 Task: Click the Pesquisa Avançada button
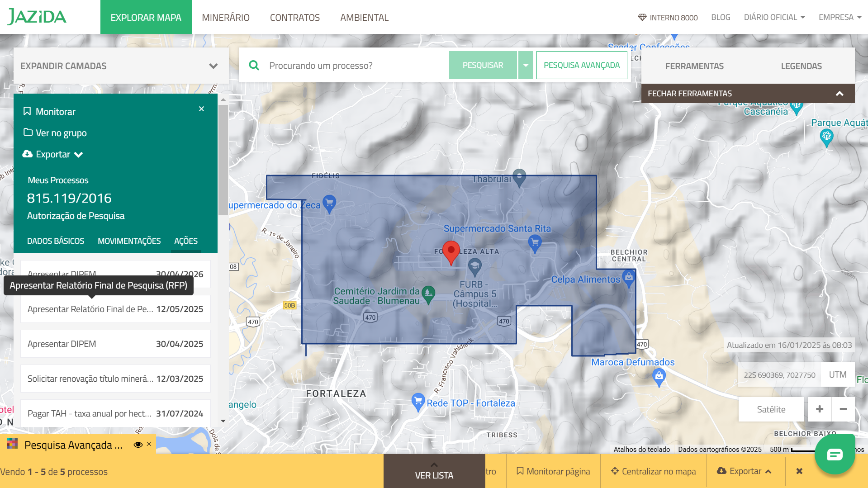pyautogui.click(x=582, y=65)
